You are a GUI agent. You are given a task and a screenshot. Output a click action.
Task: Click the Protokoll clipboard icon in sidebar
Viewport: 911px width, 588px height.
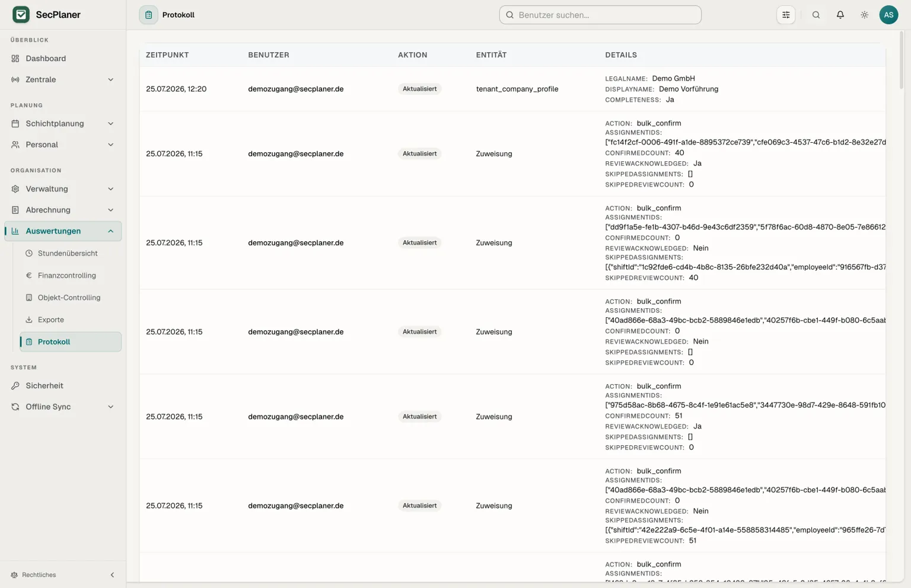[x=29, y=342]
